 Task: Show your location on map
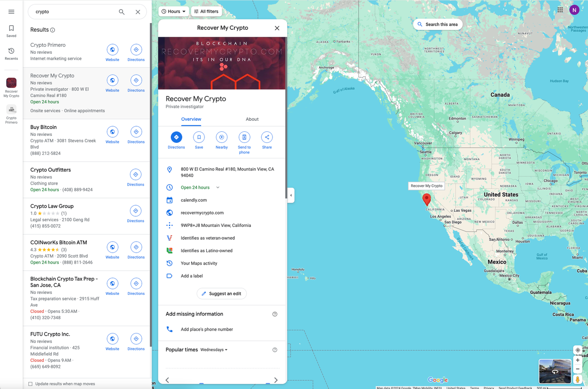pyautogui.click(x=578, y=350)
